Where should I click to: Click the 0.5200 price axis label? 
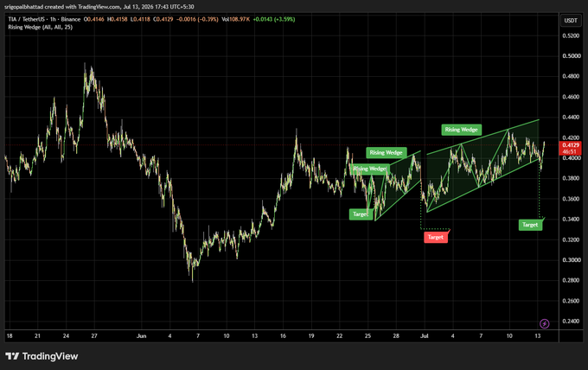click(x=571, y=35)
